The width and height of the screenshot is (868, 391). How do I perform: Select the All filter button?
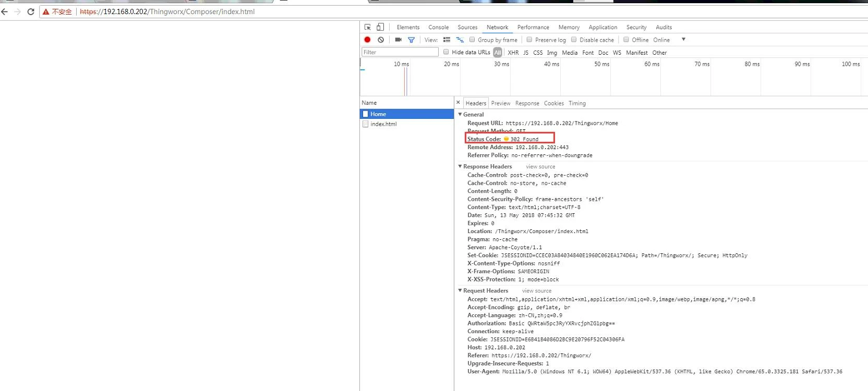coord(498,53)
